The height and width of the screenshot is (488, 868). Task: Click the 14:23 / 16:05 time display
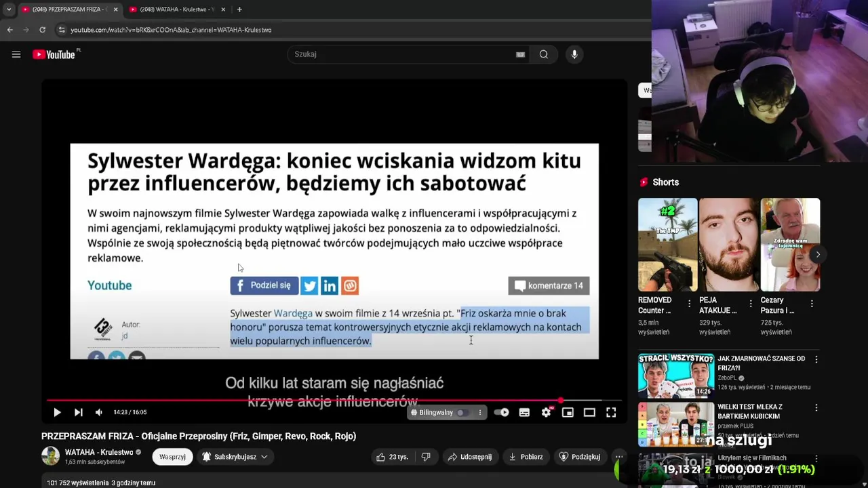130,412
